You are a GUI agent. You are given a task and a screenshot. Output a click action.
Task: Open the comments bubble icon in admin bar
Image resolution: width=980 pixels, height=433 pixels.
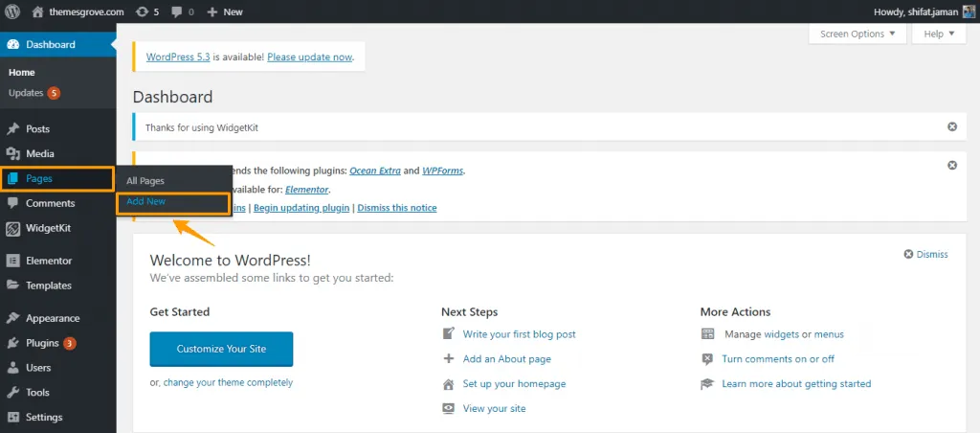(x=175, y=11)
